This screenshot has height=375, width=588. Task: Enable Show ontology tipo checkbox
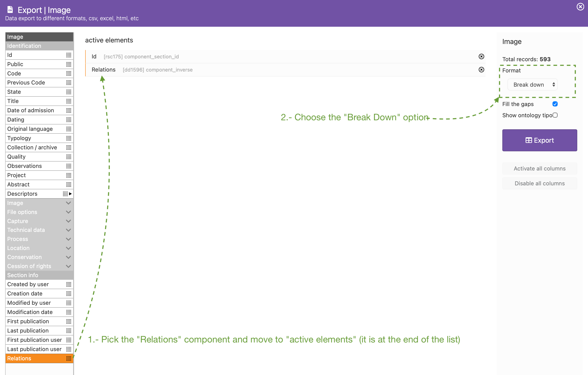tap(555, 115)
